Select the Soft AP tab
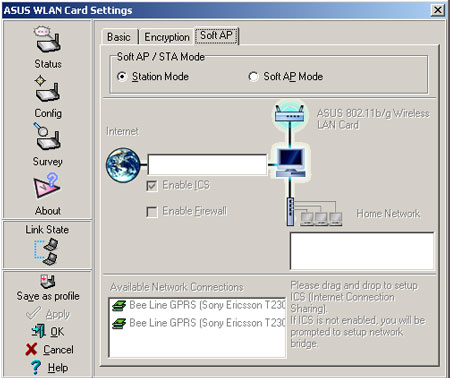The width and height of the screenshot is (450, 378). pos(216,35)
